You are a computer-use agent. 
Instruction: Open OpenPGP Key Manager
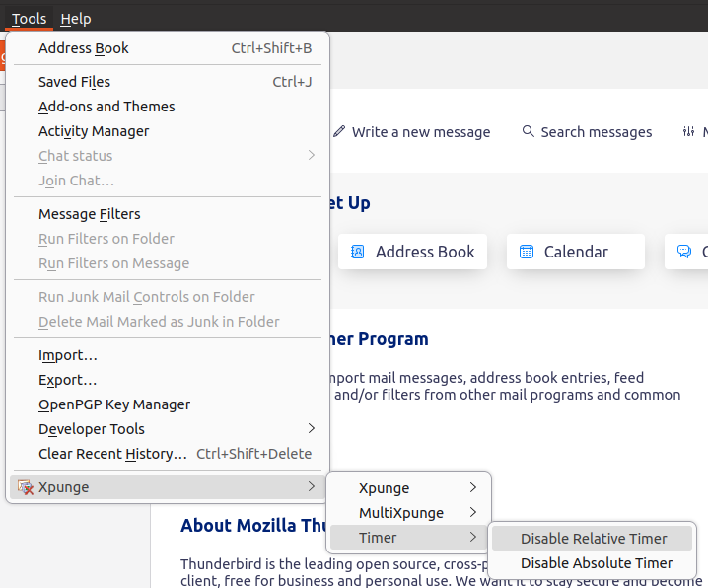(x=168, y=404)
